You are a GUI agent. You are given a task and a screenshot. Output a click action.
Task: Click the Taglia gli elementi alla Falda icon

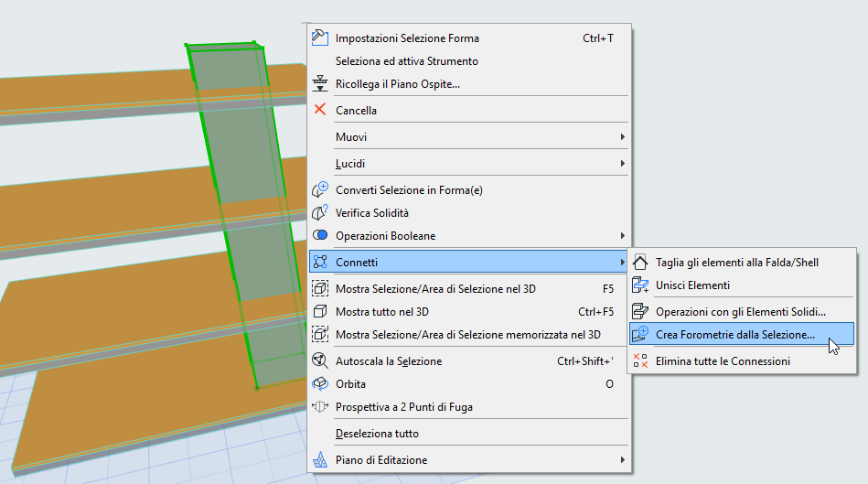(x=640, y=262)
